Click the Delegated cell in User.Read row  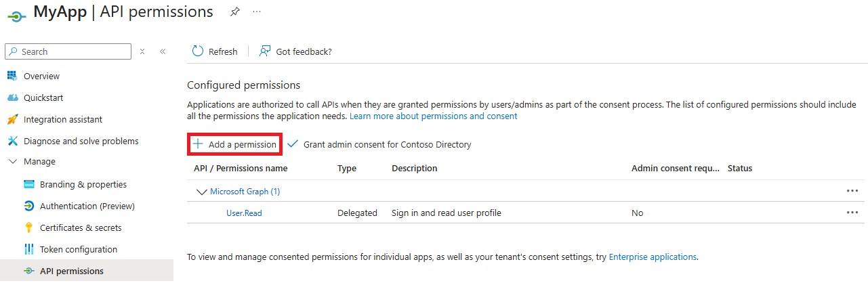click(357, 213)
